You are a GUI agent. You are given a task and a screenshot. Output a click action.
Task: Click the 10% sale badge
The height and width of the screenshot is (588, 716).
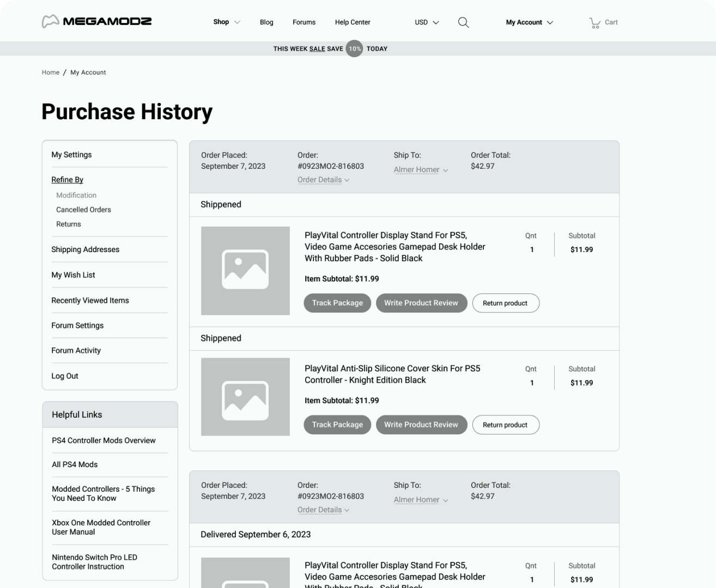(355, 48)
